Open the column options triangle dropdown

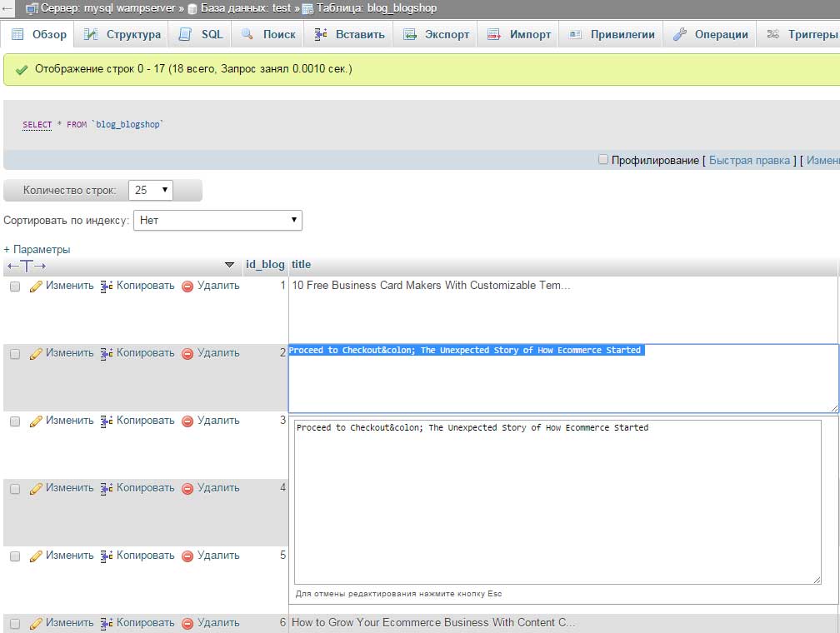click(x=229, y=265)
